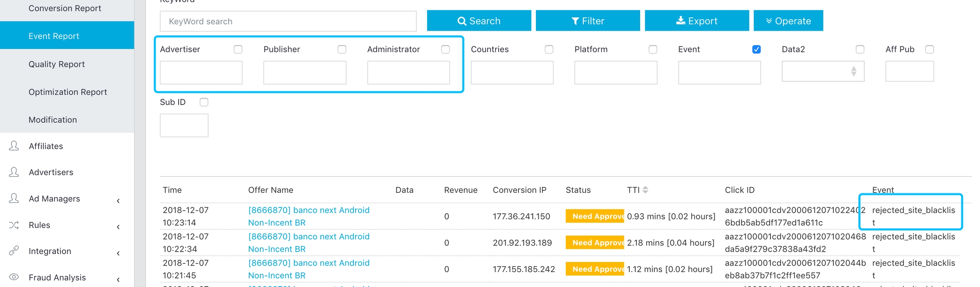Open the Data2 select dropdown
Screen dimensions: 980x287
[x=823, y=72]
